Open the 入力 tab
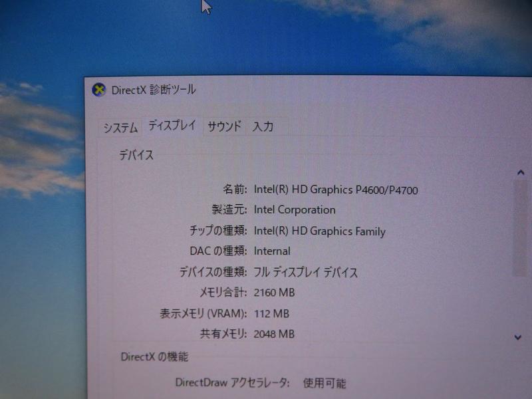Viewport: 532px width, 399px height. [x=263, y=126]
